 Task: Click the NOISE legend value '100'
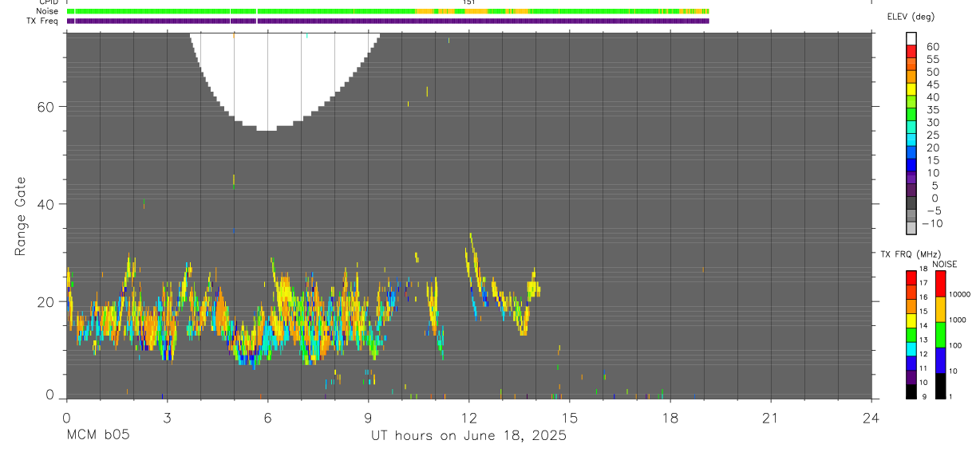point(954,345)
